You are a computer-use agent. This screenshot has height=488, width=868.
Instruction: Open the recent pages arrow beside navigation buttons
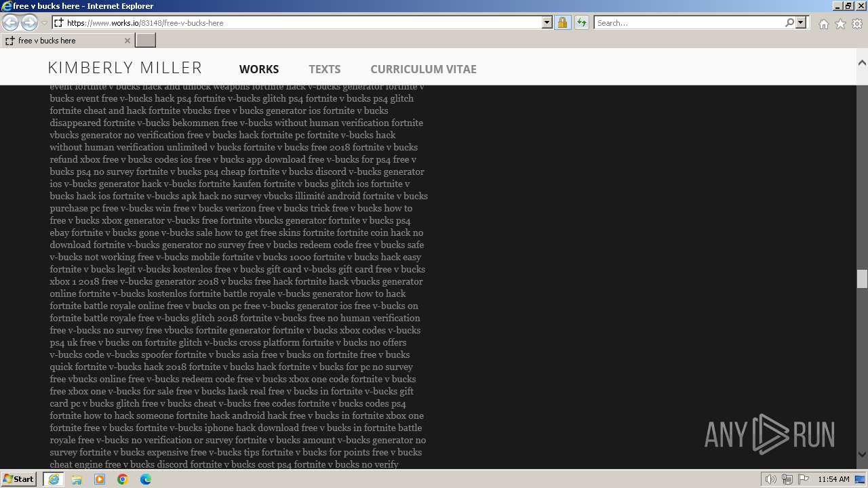click(x=44, y=23)
